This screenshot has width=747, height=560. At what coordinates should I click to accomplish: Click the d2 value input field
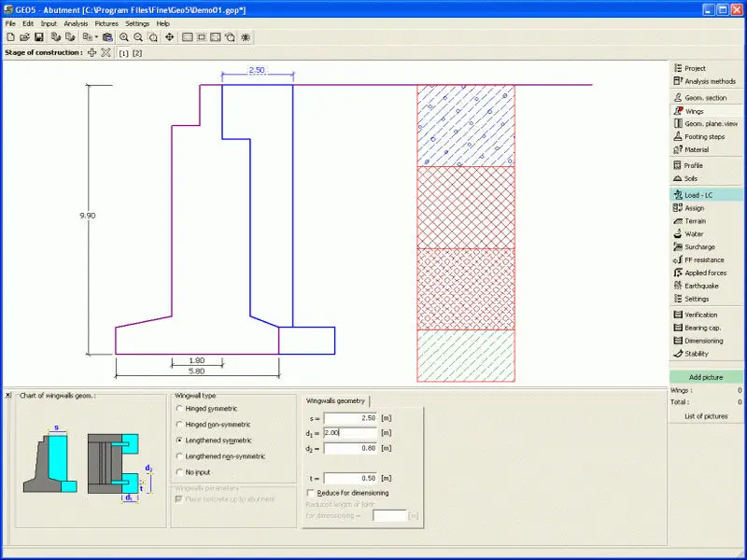[350, 448]
